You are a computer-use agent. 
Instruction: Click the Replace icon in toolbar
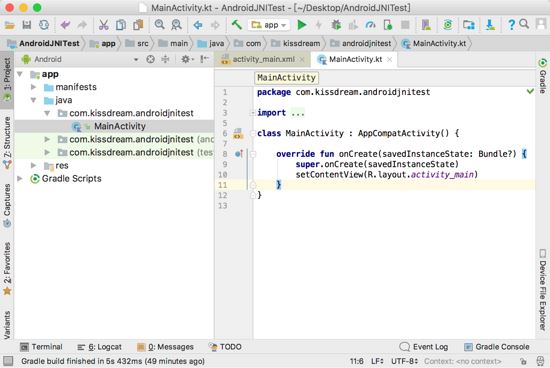tap(176, 25)
